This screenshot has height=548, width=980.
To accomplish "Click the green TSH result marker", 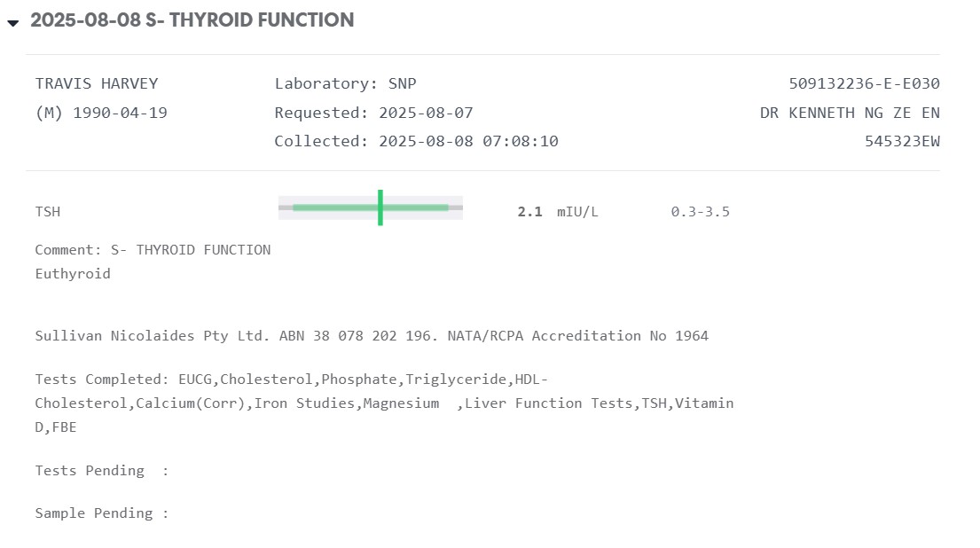I will click(380, 207).
